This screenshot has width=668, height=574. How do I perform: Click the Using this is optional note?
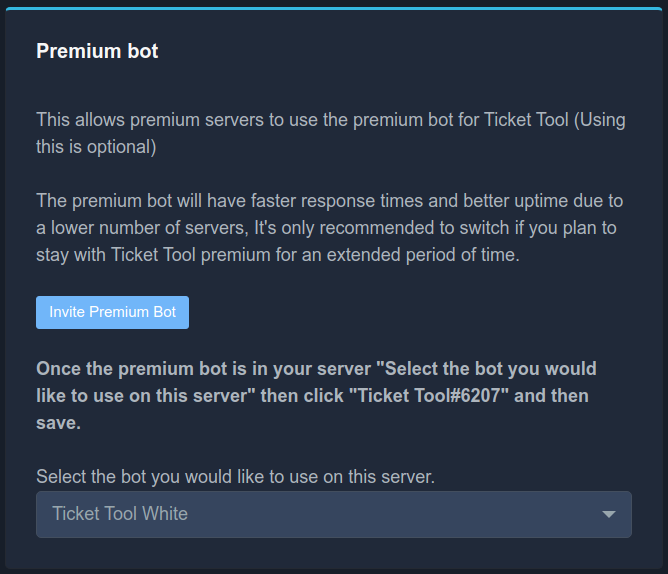pyautogui.click(x=96, y=147)
